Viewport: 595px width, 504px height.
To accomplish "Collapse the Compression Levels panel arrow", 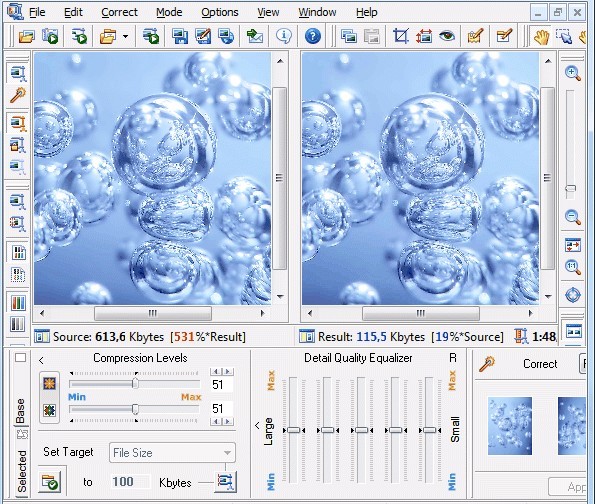I will click(x=41, y=361).
